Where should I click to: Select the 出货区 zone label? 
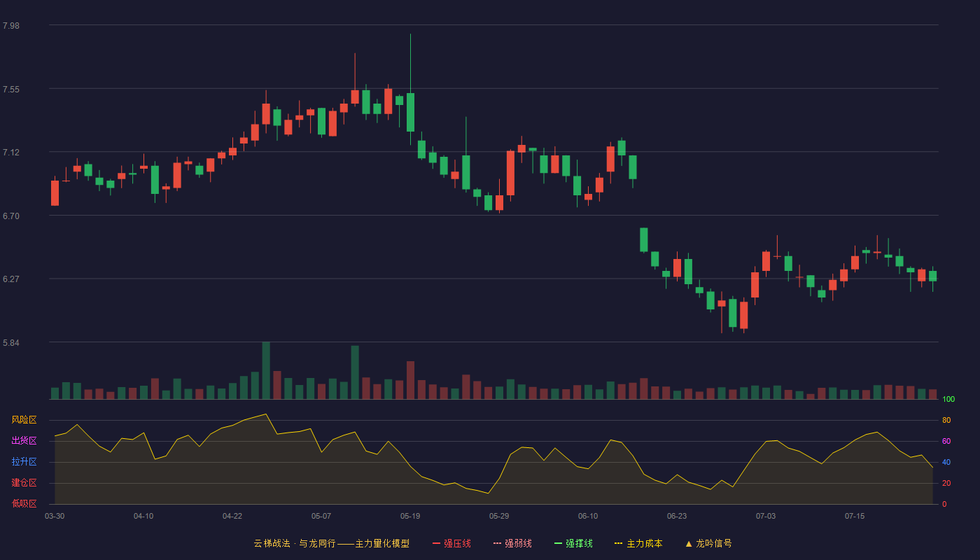click(x=24, y=441)
